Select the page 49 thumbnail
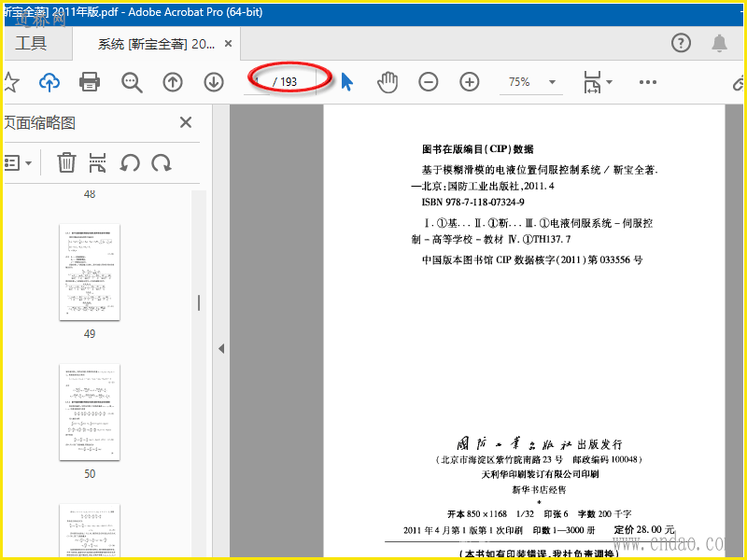The height and width of the screenshot is (560, 747). coord(90,272)
